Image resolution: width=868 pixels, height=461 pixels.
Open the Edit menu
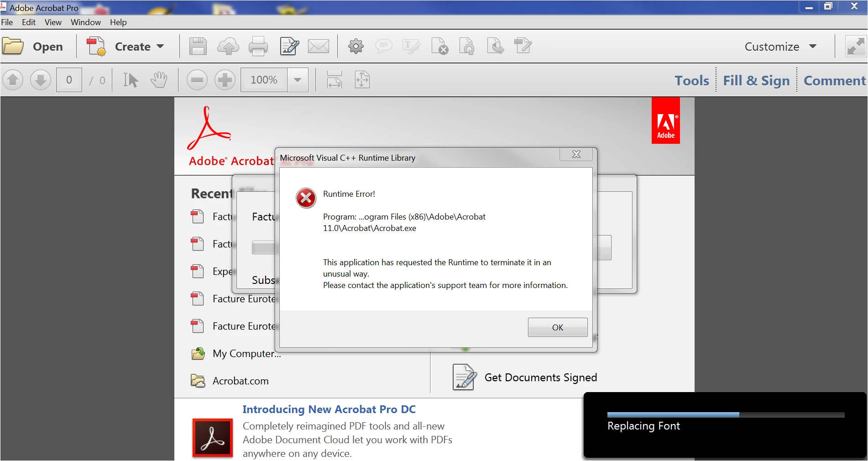coord(29,22)
